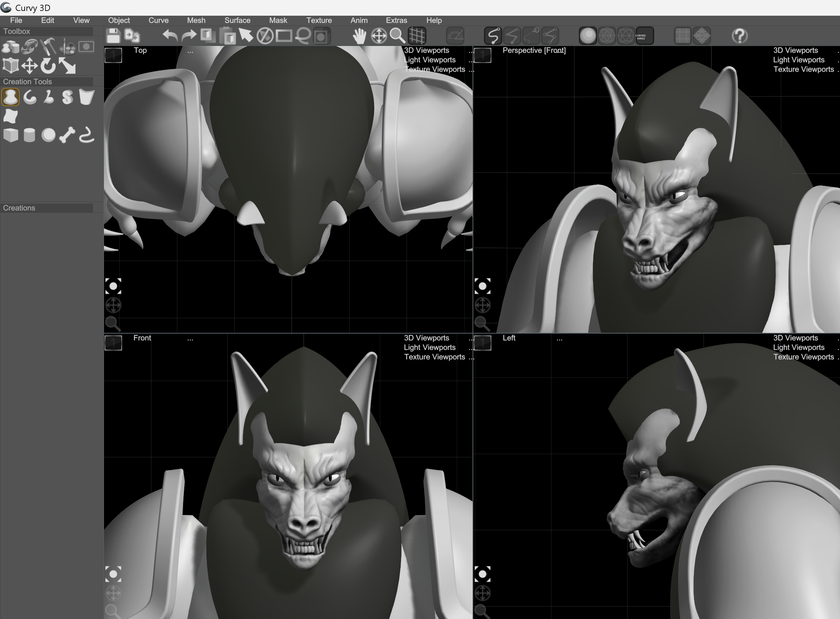Select the S-shaped extrusion creation tool
This screenshot has width=840, height=619.
tap(68, 97)
